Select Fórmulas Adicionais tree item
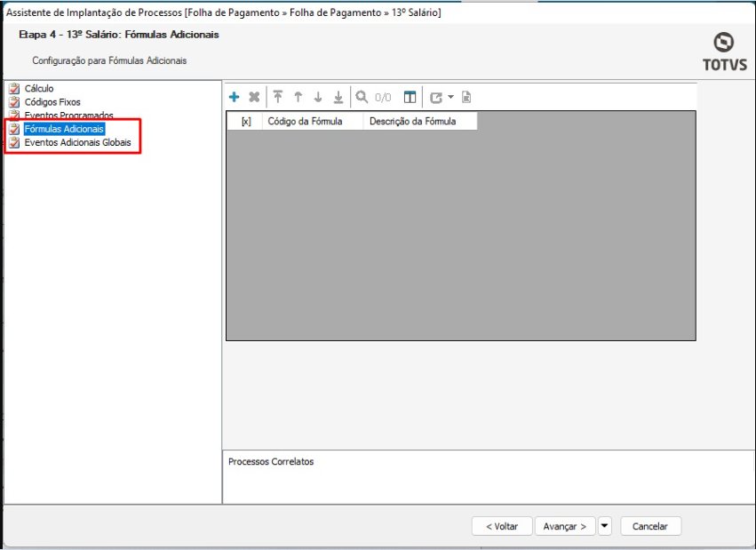Image resolution: width=756 pixels, height=550 pixels. click(x=64, y=129)
